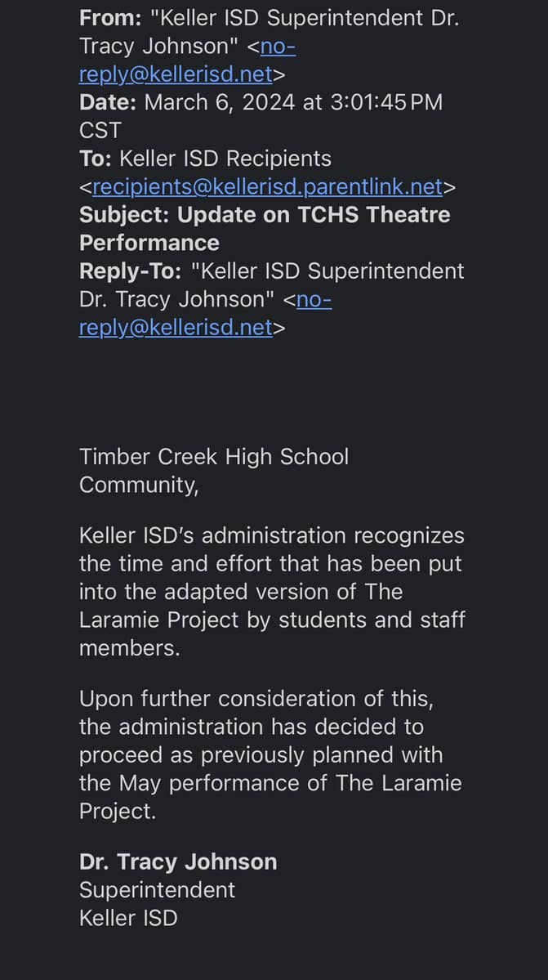Tap the subject text Update on TCHS Theatre
The height and width of the screenshot is (980, 548).
pos(314,214)
